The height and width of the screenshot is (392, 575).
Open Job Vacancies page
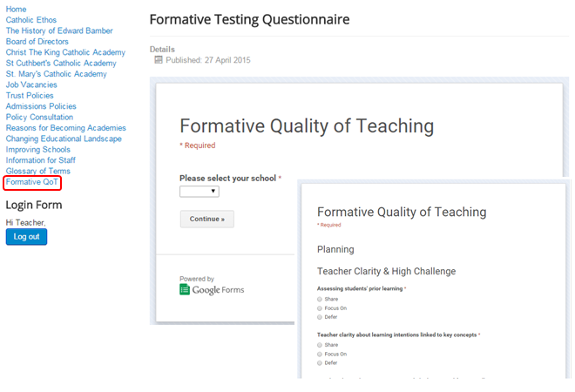(x=31, y=84)
